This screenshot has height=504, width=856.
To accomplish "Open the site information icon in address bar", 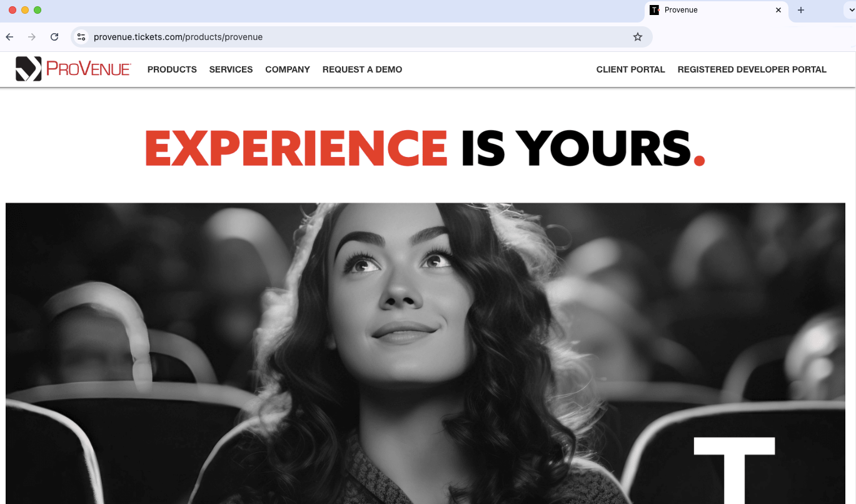I will click(x=81, y=37).
